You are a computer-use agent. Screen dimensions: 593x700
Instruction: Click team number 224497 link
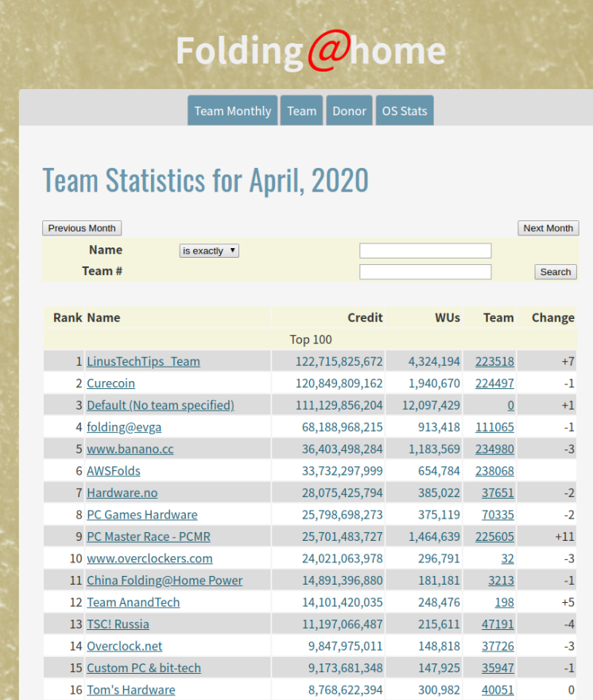494,383
